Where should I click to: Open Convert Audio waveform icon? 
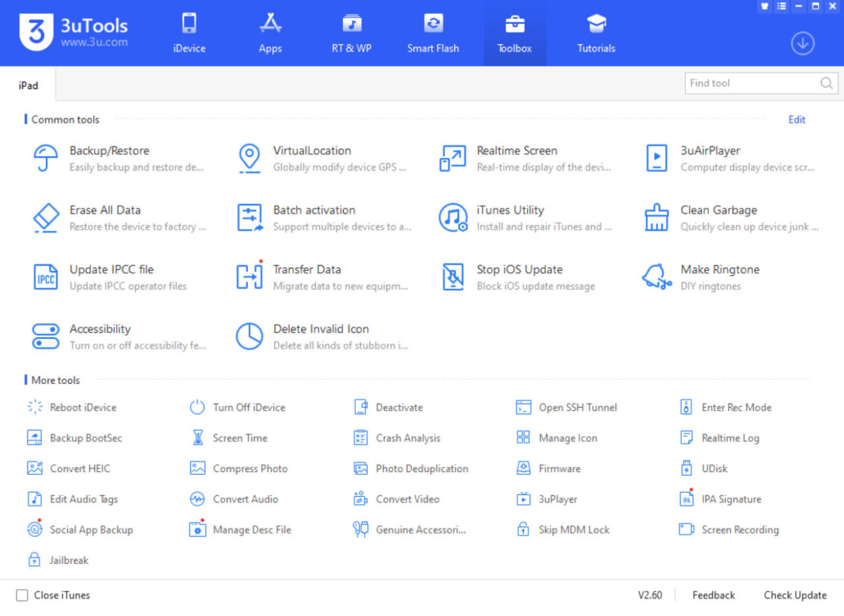tap(198, 499)
